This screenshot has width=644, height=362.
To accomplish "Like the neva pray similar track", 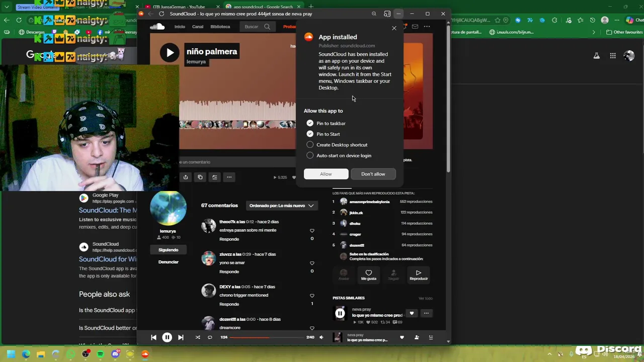I will pos(412,313).
